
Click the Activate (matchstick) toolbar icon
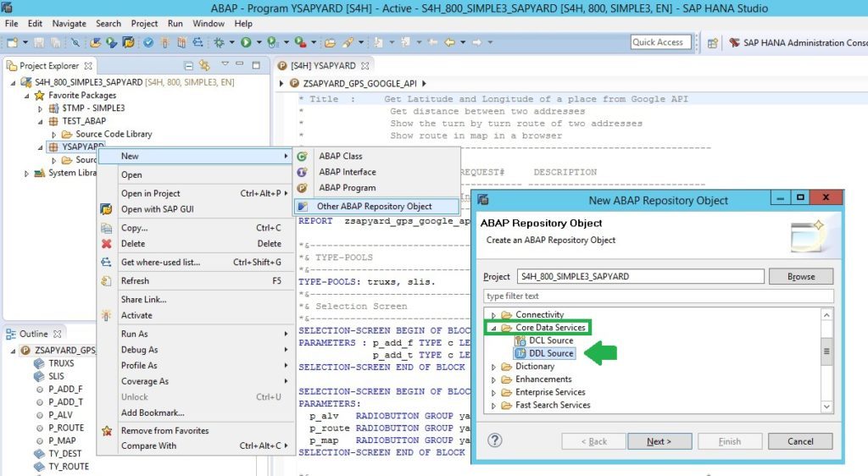click(164, 42)
